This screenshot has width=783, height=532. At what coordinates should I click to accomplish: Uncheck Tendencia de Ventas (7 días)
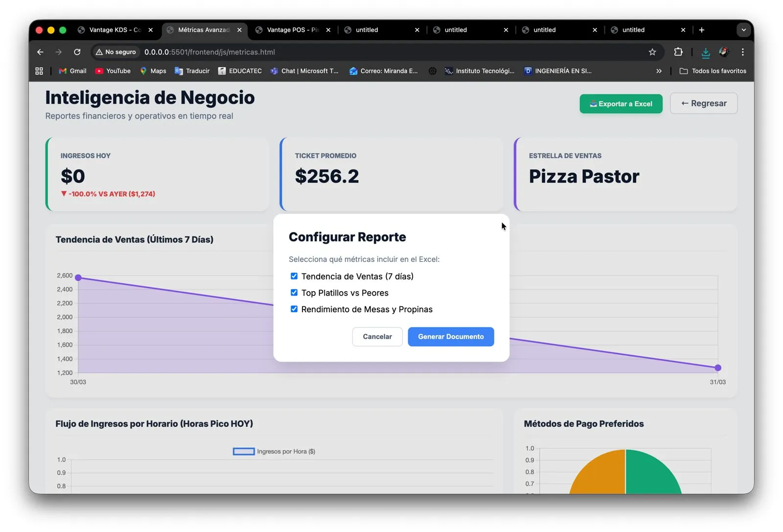[x=294, y=276]
